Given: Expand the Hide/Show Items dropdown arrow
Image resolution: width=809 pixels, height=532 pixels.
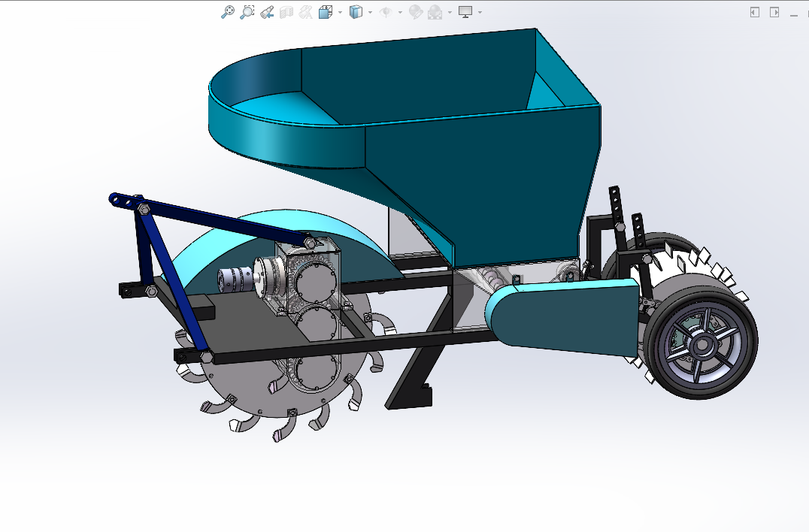Looking at the screenshot, I should coord(401,12).
